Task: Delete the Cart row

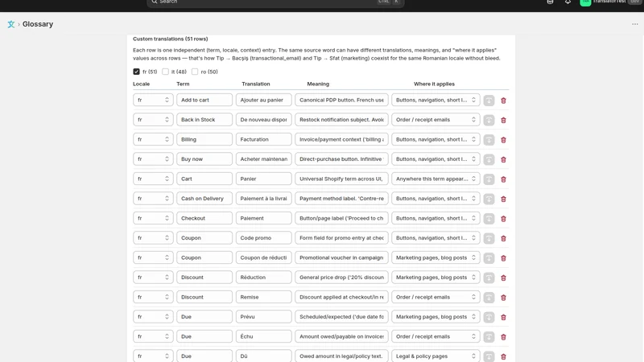Action: 503,179
